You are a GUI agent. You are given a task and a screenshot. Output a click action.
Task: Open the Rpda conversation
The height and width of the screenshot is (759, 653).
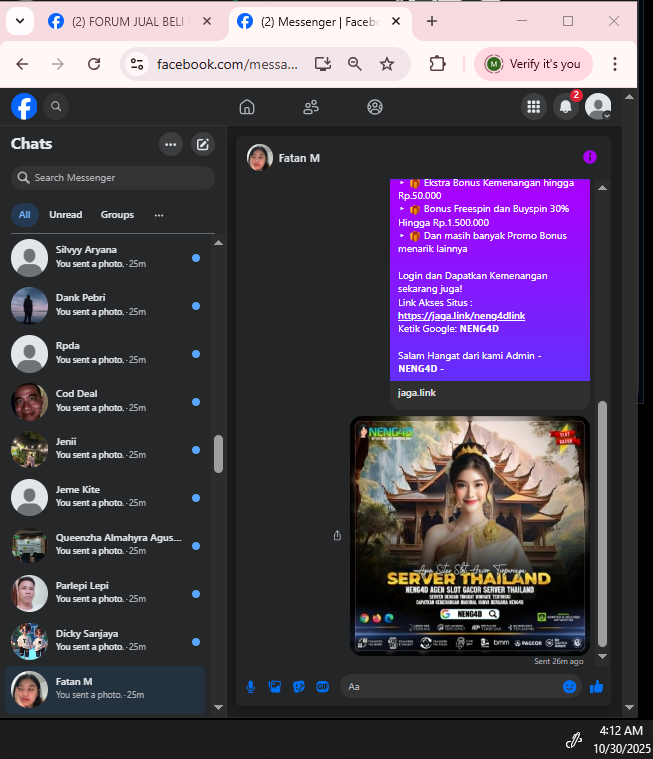106,353
